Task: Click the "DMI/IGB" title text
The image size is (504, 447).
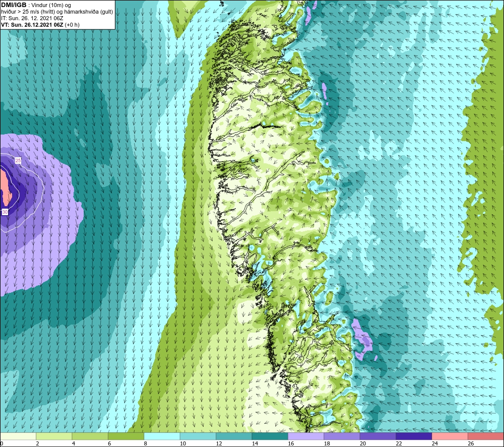Action: click(x=14, y=5)
